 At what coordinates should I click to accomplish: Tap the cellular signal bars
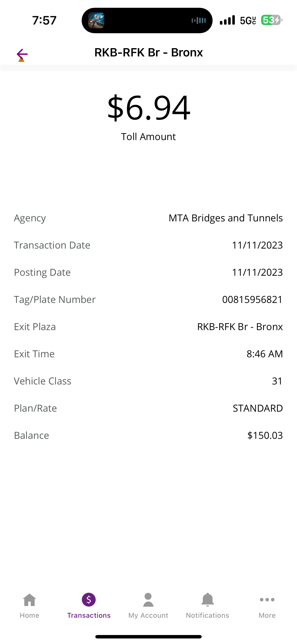coord(227,20)
